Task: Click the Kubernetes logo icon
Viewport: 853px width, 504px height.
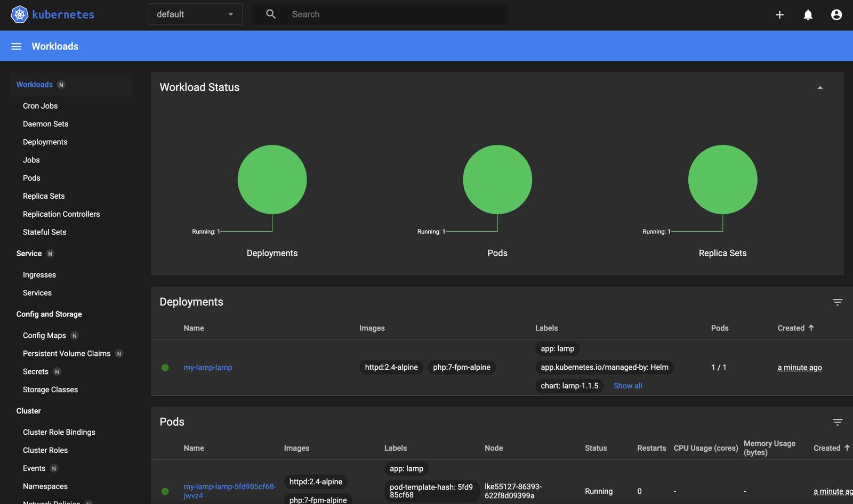Action: [x=20, y=14]
